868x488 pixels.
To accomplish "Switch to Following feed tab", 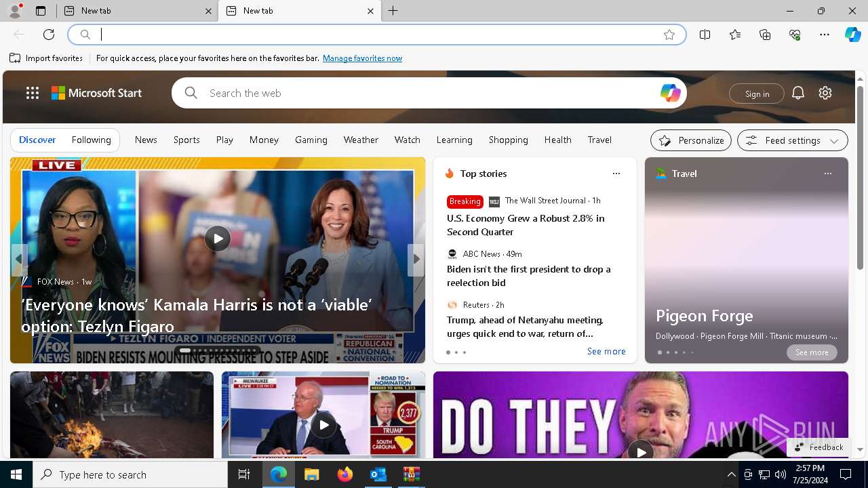I will point(91,140).
